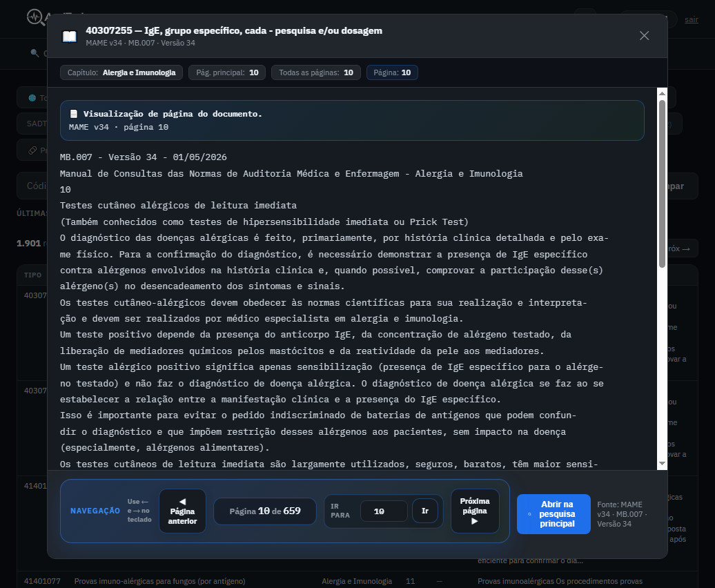Click the magnifier search icon in background page
The image size is (715, 588).
point(35,53)
